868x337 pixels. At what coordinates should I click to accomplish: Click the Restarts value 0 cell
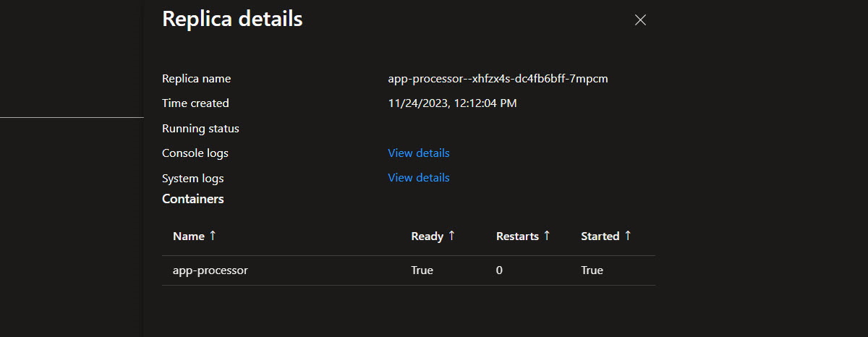[x=499, y=270]
